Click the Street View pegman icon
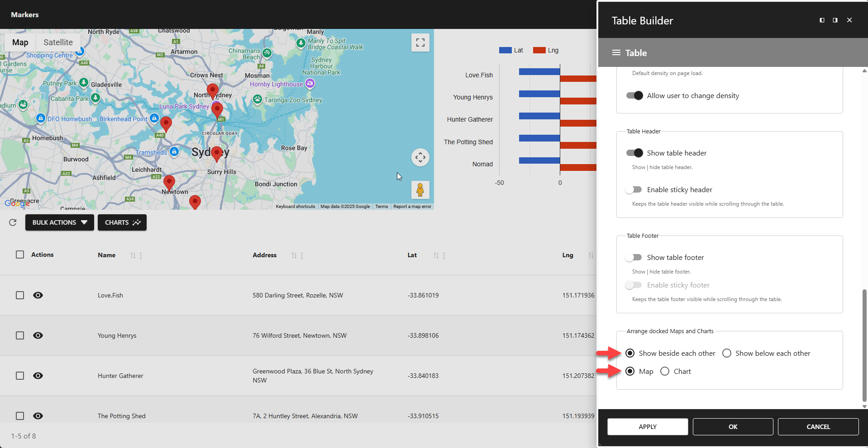 (420, 190)
